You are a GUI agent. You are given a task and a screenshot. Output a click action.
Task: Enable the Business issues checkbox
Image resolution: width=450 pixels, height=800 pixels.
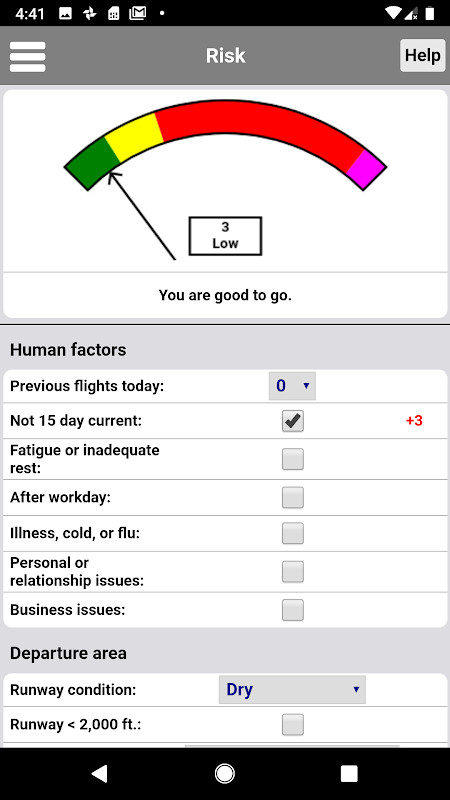293,610
